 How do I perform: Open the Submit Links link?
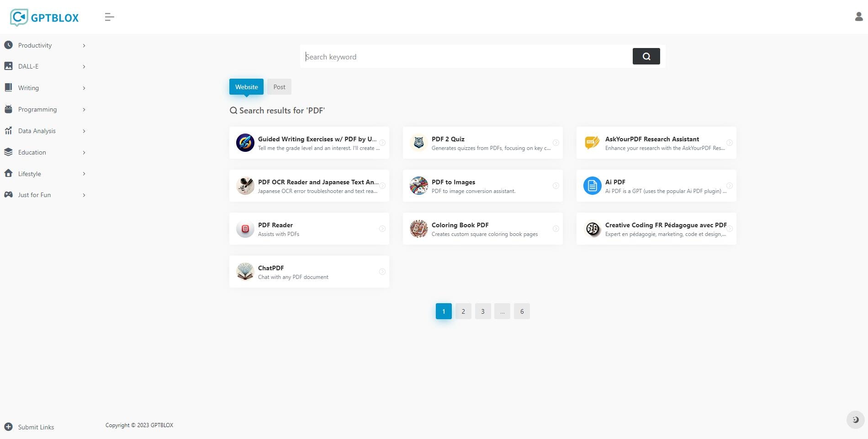coord(36,427)
